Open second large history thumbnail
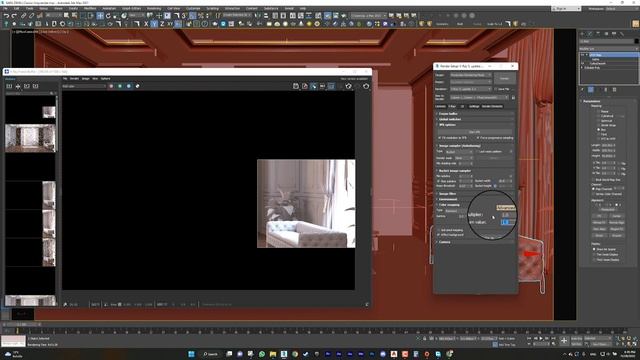The width and height of the screenshot is (640, 360). 31,138
